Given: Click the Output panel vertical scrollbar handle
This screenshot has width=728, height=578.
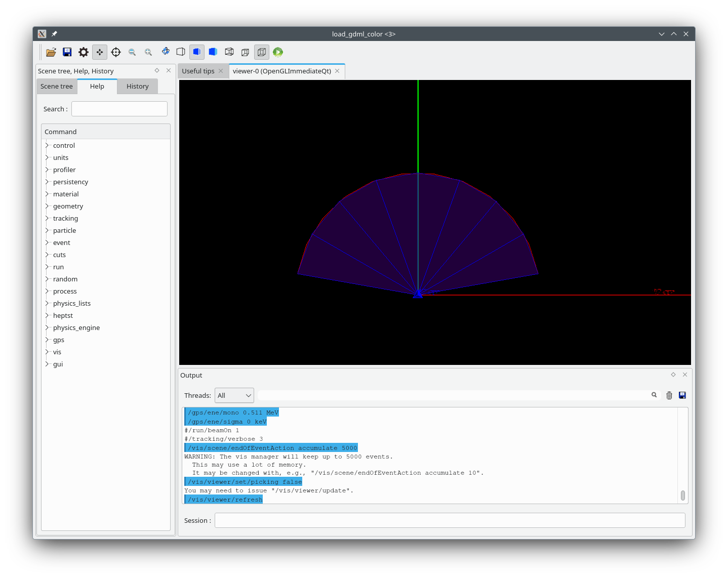Looking at the screenshot, I should point(683,495).
